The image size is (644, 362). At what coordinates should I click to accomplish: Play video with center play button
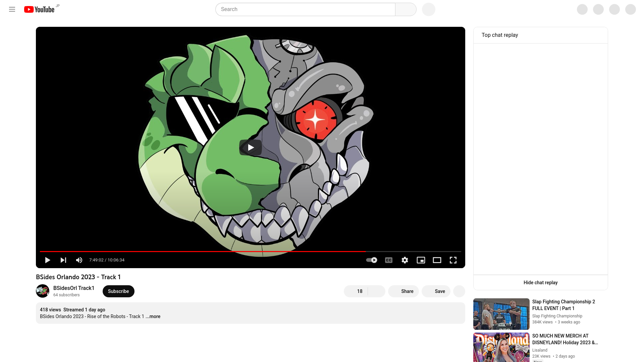pos(251,147)
